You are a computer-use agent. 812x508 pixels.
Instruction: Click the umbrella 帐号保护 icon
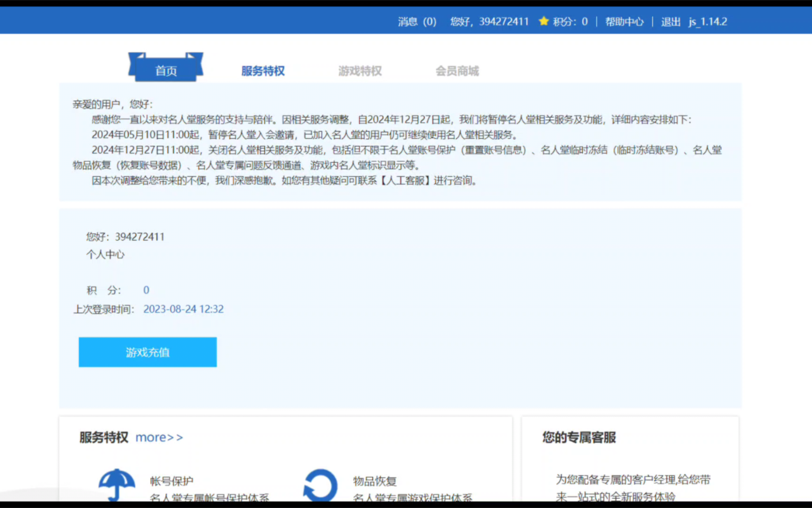coord(117,484)
